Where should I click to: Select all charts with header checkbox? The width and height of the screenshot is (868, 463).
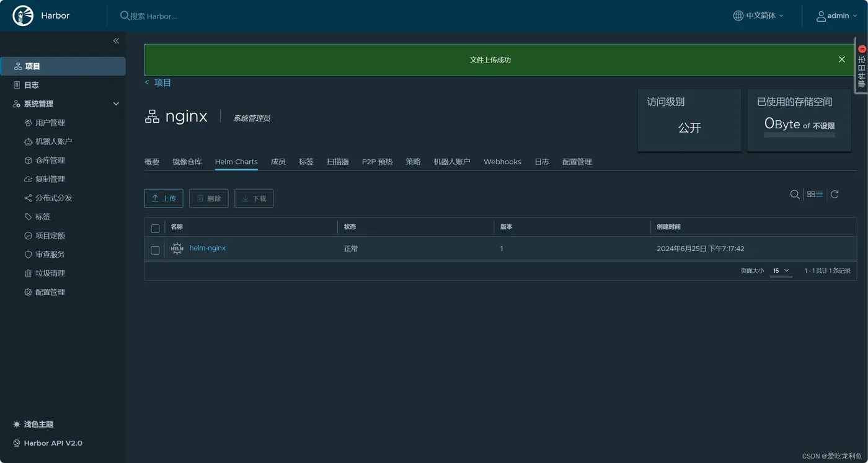[x=155, y=228]
